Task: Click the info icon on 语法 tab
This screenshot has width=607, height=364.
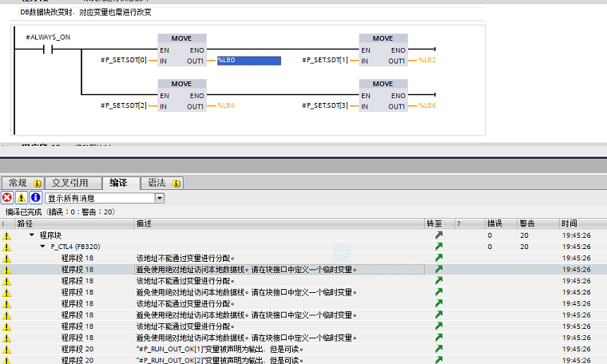Action: 177,184
